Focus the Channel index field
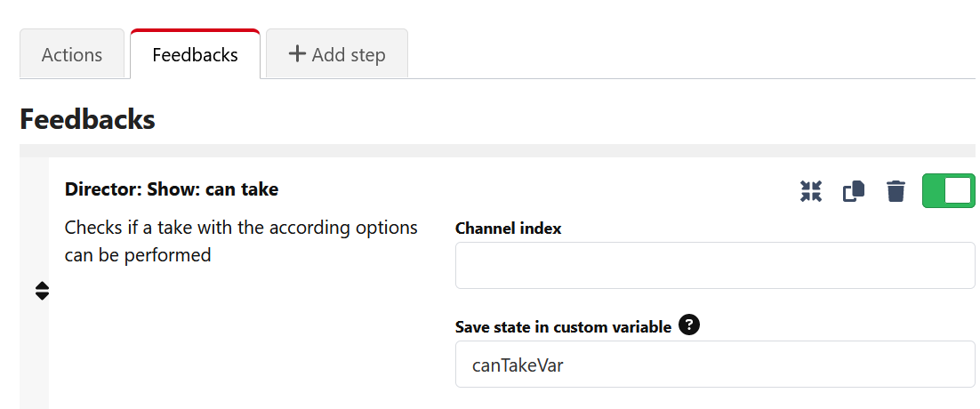Image resolution: width=980 pixels, height=409 pixels. click(x=715, y=265)
